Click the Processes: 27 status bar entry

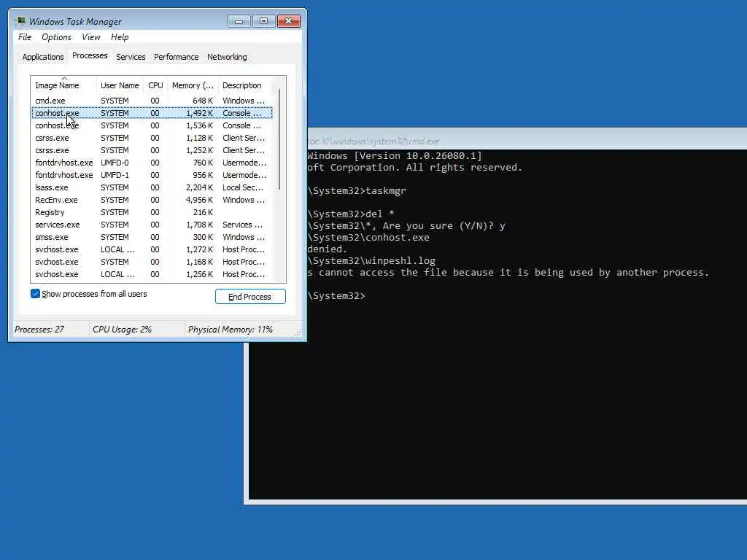pos(39,330)
